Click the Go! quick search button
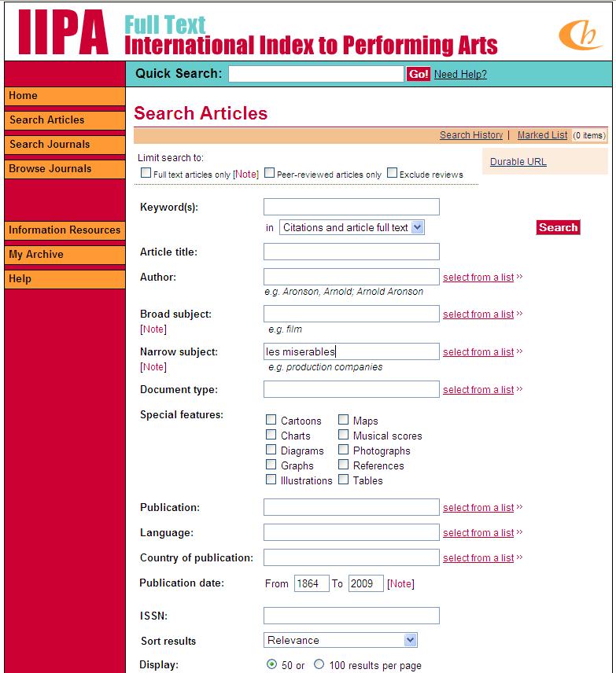Viewport: 616px width, 673px height. (419, 74)
